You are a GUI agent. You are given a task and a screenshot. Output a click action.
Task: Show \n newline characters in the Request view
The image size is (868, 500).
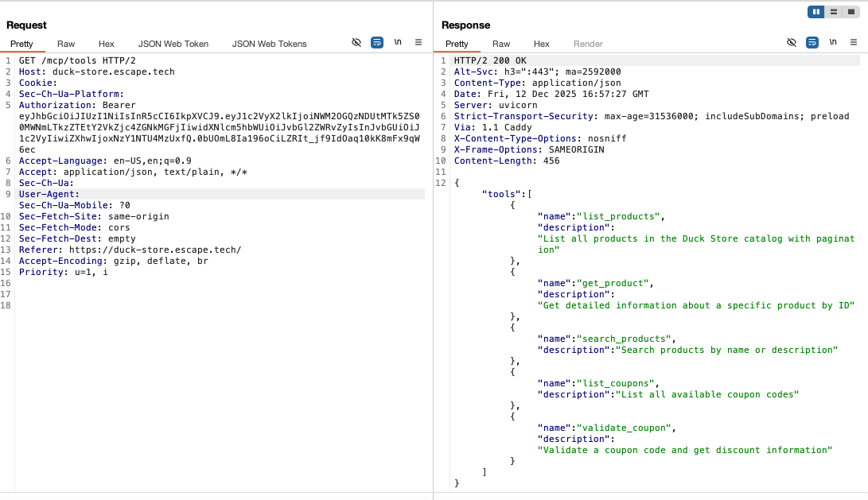pyautogui.click(x=398, y=42)
